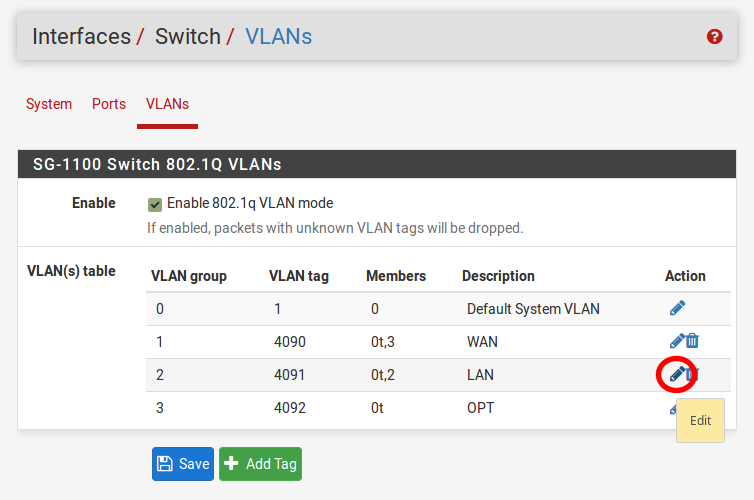The height and width of the screenshot is (500, 754).
Task: Edit the Default System VLAN entry
Action: click(x=677, y=308)
